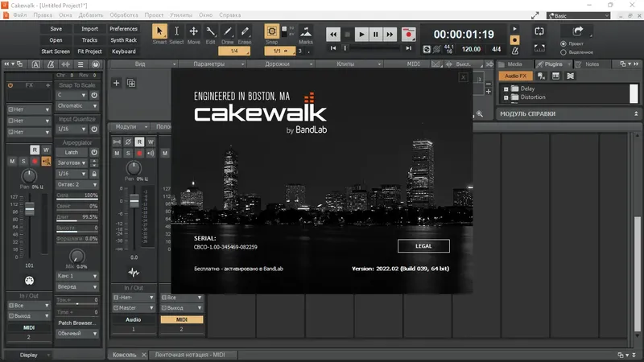Click the Add track plus icon

pyautogui.click(x=117, y=83)
